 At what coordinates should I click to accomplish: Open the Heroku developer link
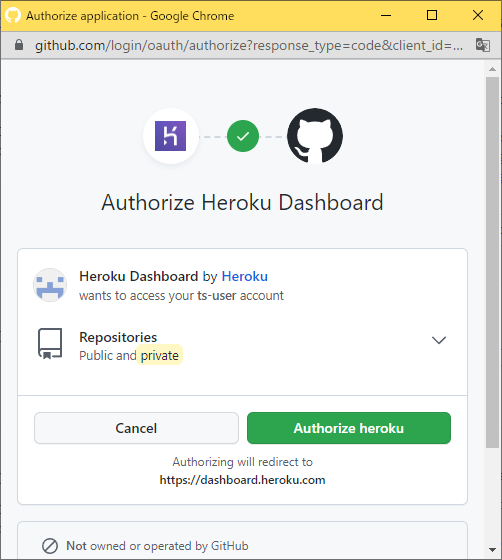pos(245,276)
